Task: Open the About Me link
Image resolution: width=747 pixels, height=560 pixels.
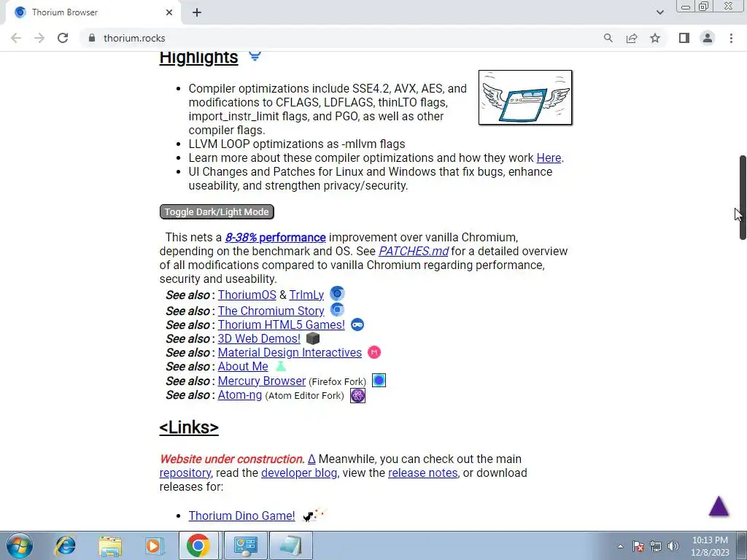Action: (243, 366)
